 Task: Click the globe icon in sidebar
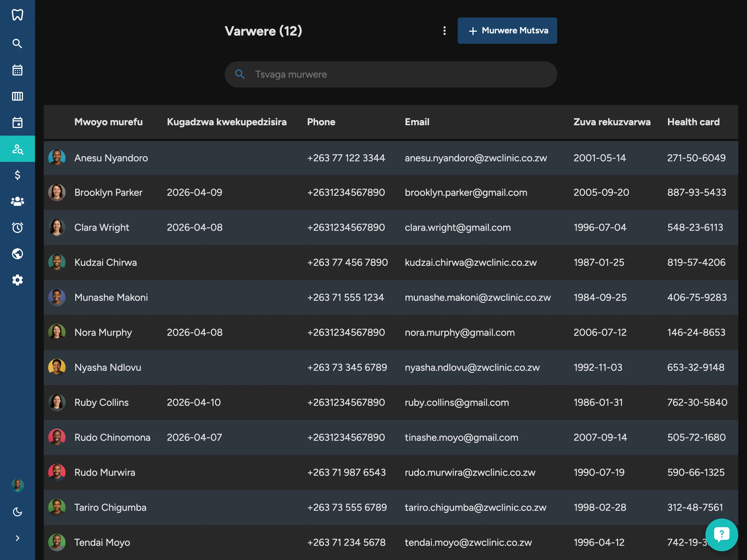17,254
